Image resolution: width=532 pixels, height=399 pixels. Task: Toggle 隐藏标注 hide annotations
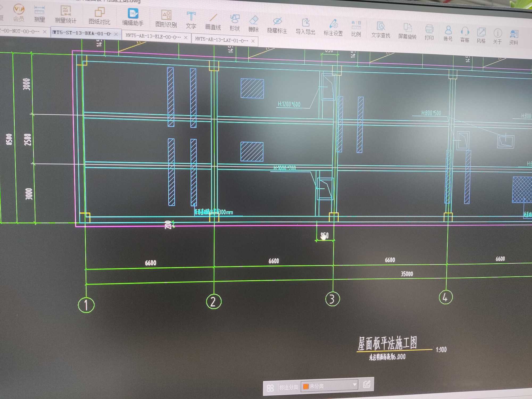click(x=277, y=25)
